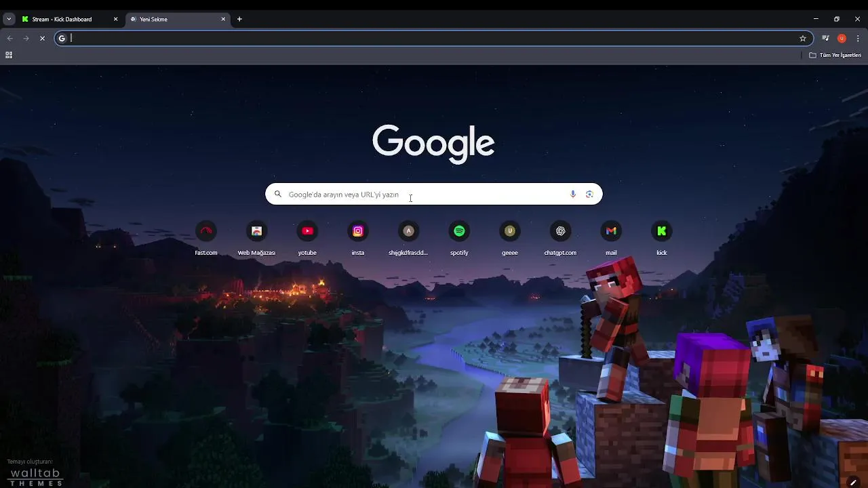Click the magnifier icon in search box

(x=278, y=195)
